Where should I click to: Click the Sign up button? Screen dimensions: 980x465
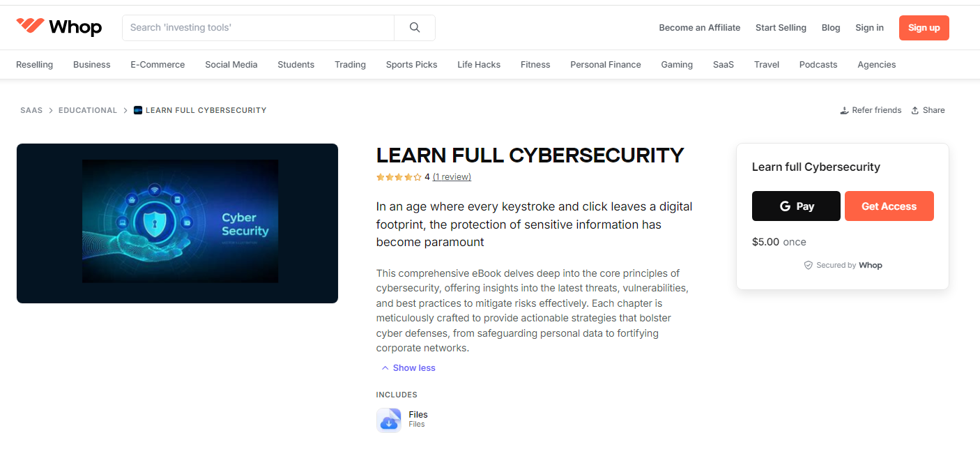tap(924, 27)
